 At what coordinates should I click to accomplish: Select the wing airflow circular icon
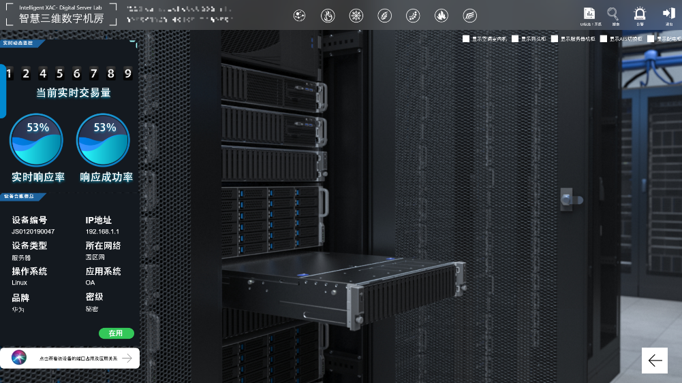[469, 16]
